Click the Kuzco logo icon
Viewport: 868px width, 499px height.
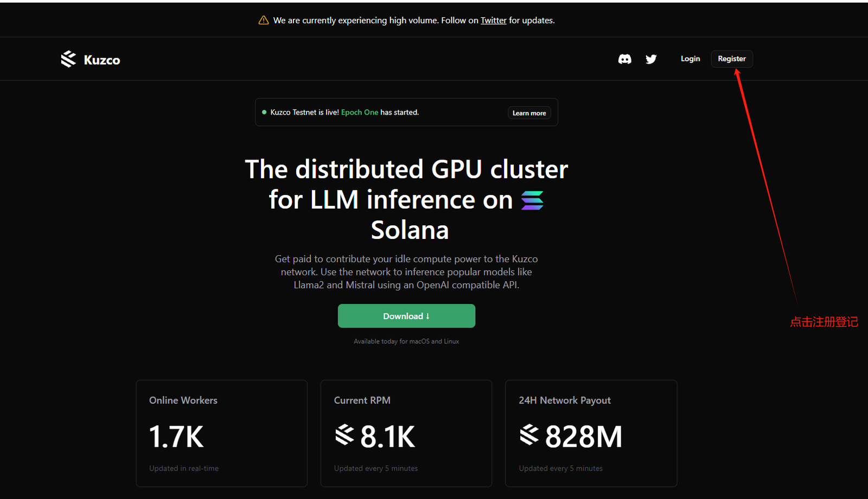68,59
